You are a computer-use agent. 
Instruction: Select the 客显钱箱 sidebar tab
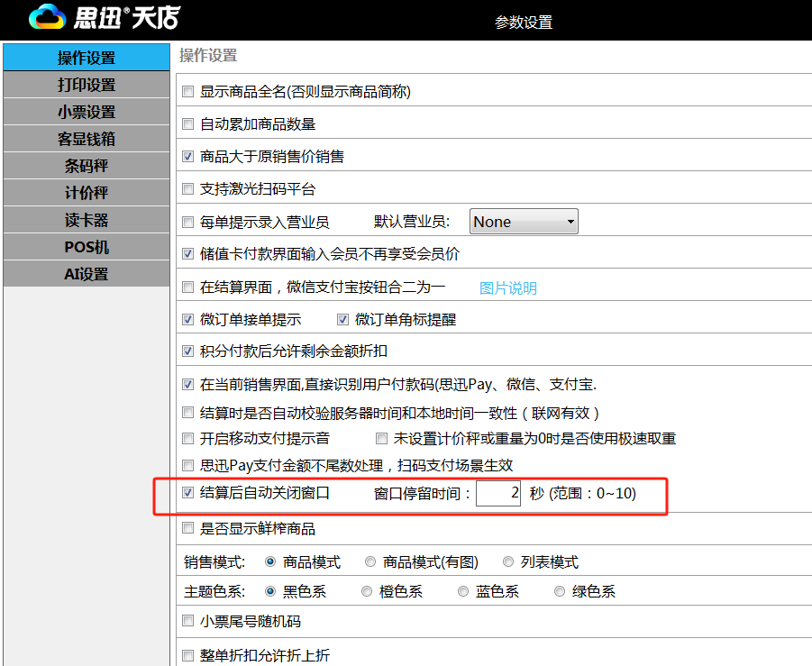click(x=87, y=139)
